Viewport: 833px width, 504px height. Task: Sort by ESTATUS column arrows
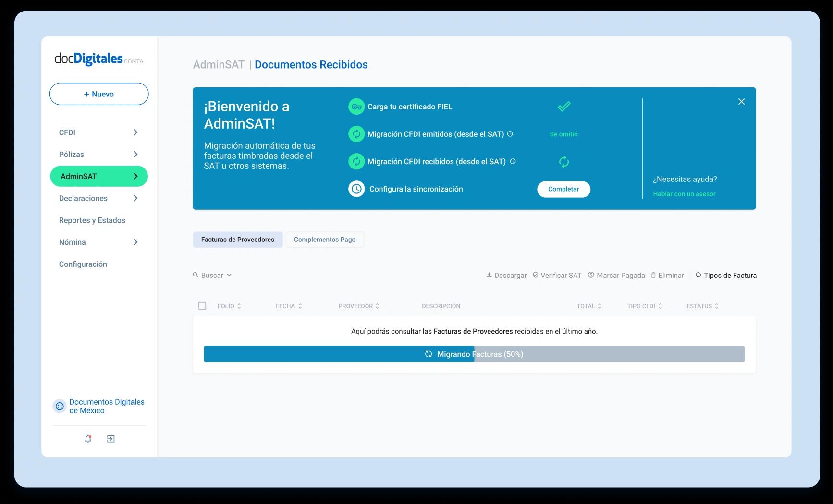pyautogui.click(x=717, y=306)
